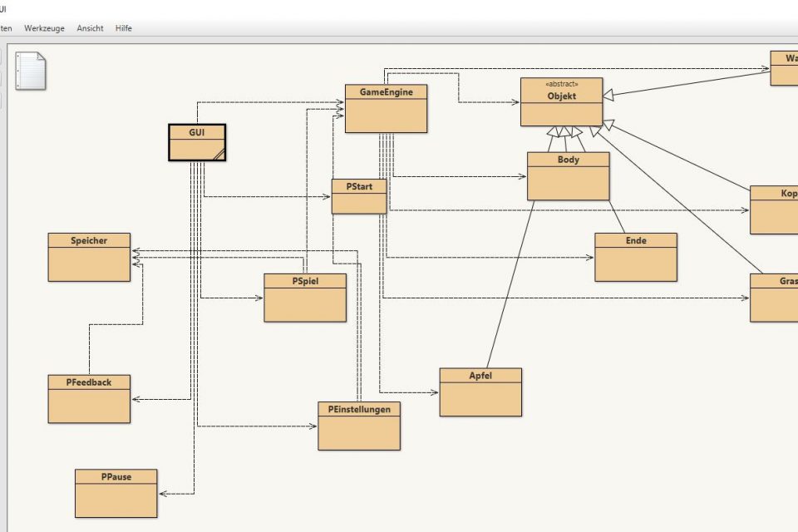Click the Speicher class box
Viewport: 798px width, 532px height.
click(89, 258)
